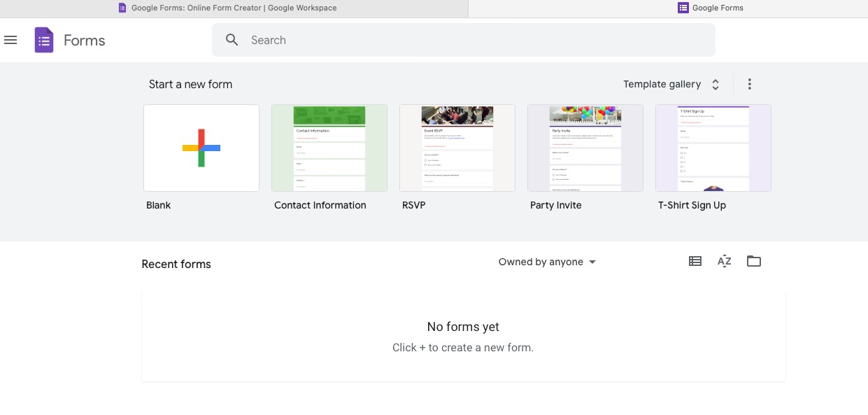Open the Contact Information template
This screenshot has width=868, height=415.
[x=329, y=148]
